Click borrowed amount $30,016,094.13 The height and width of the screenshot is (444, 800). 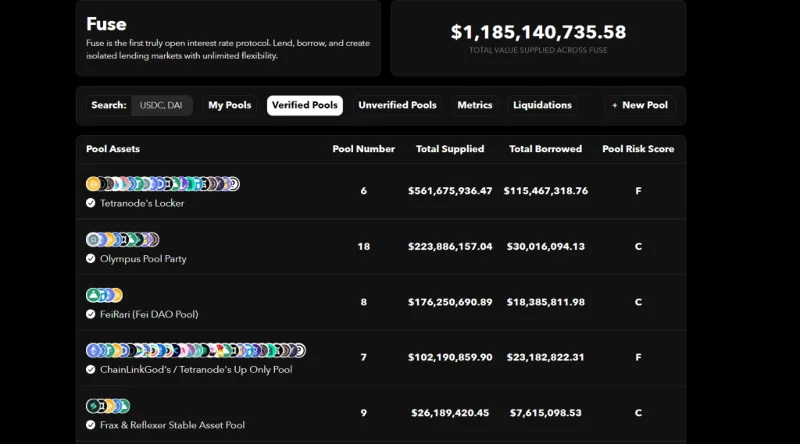(545, 246)
